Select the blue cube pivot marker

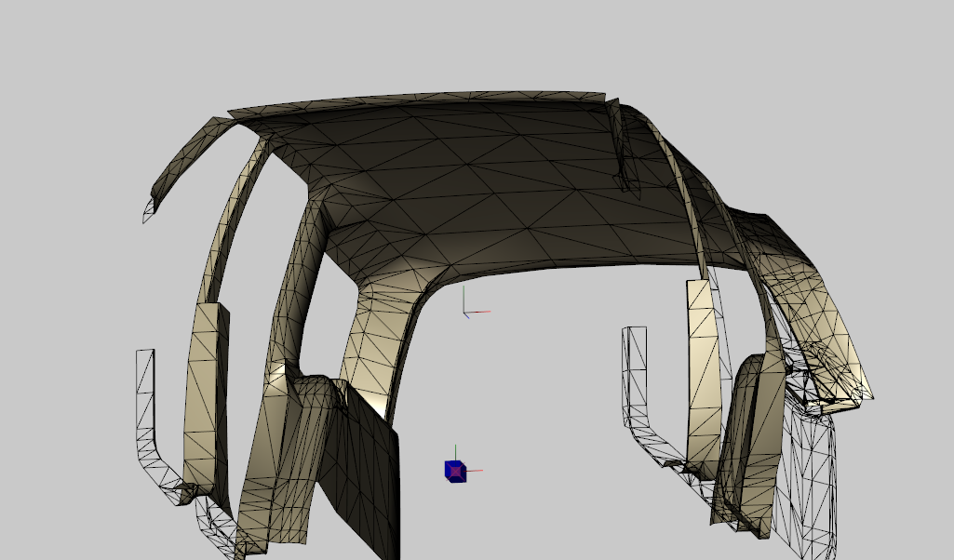[x=455, y=472]
